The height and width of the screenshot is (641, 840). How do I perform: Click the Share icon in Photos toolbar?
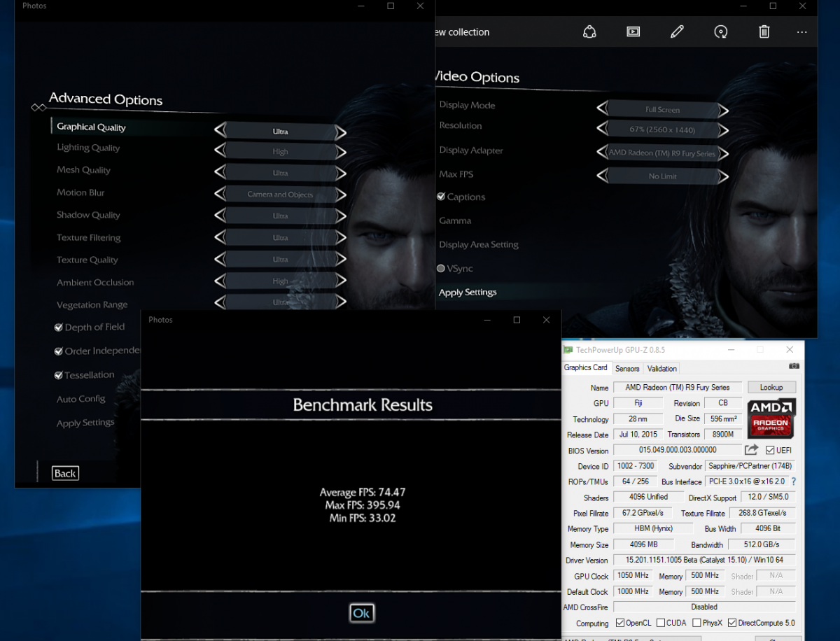pos(589,31)
